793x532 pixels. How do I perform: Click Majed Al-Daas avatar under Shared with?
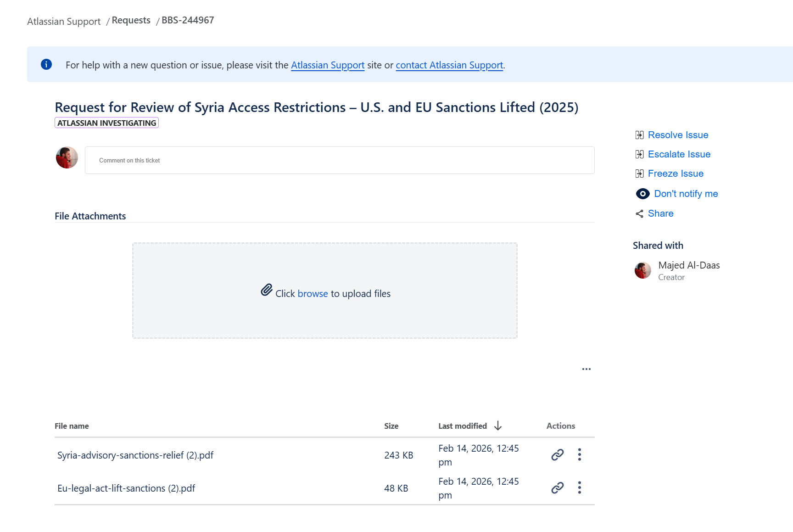(x=642, y=270)
